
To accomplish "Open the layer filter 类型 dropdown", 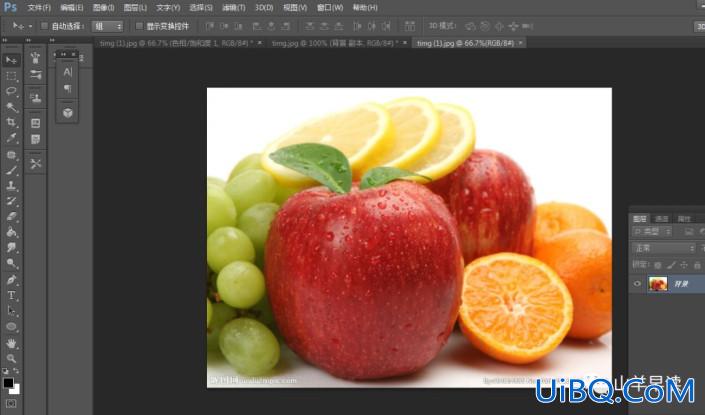I will coord(652,232).
